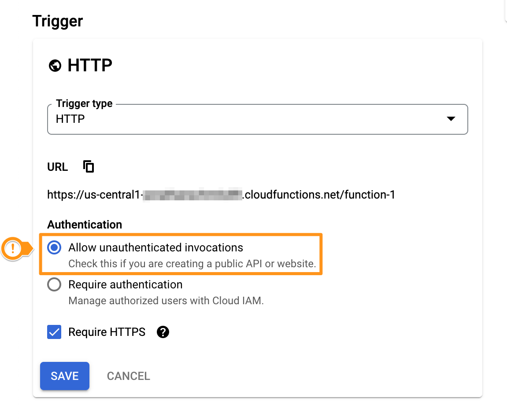This screenshot has height=420, width=507.
Task: Click the HTTP globe icon
Action: pos(55,65)
